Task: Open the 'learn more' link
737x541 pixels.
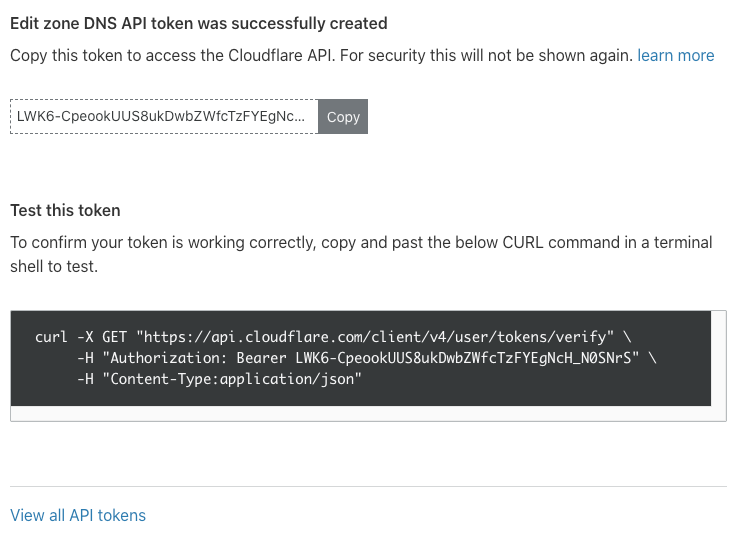Action: [675, 55]
